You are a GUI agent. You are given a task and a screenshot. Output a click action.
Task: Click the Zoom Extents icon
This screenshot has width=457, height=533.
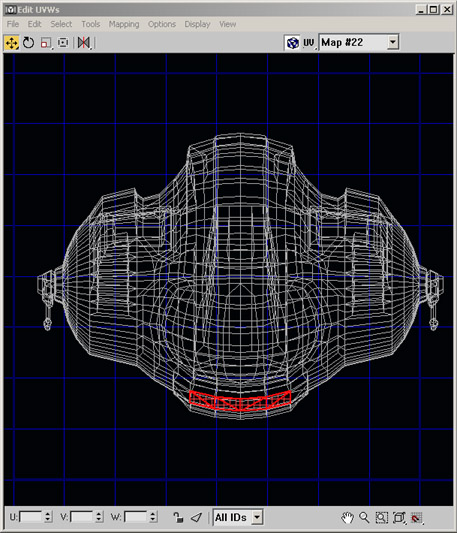point(399,518)
